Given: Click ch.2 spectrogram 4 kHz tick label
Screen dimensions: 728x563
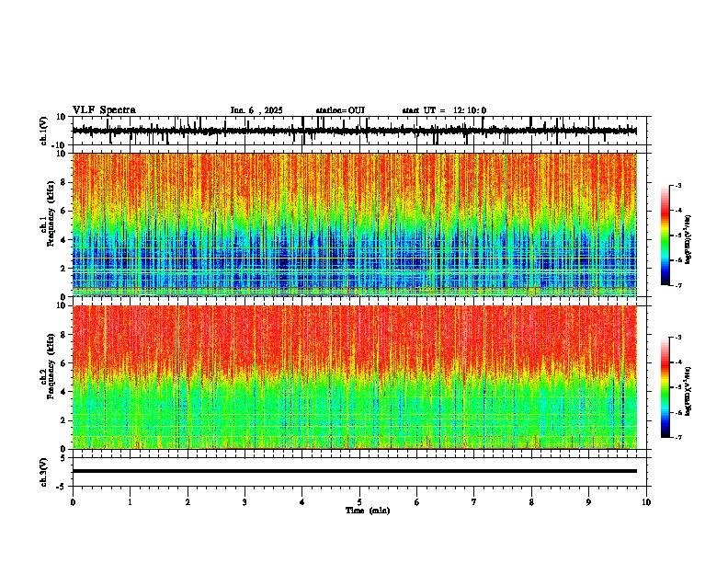Looking at the screenshot, I should 64,392.
